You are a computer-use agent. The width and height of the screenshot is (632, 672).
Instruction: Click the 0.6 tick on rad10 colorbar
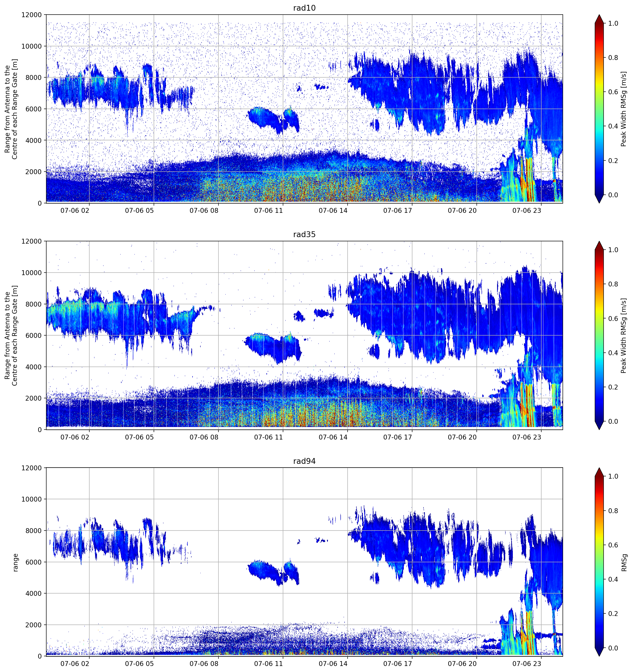tap(613, 92)
